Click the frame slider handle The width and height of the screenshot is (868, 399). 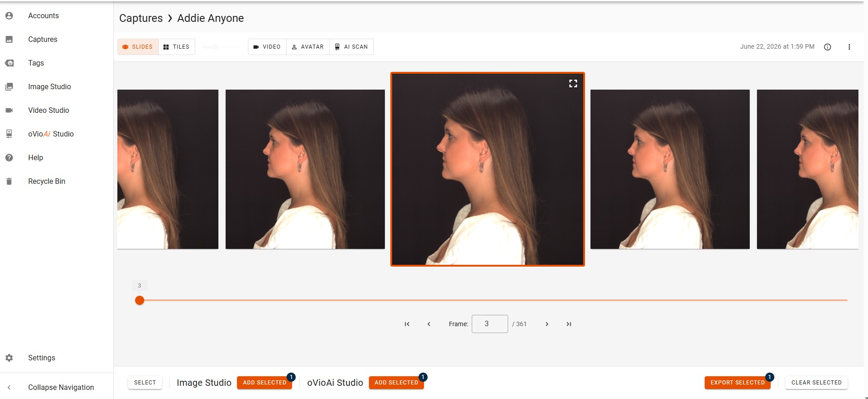pyautogui.click(x=140, y=300)
